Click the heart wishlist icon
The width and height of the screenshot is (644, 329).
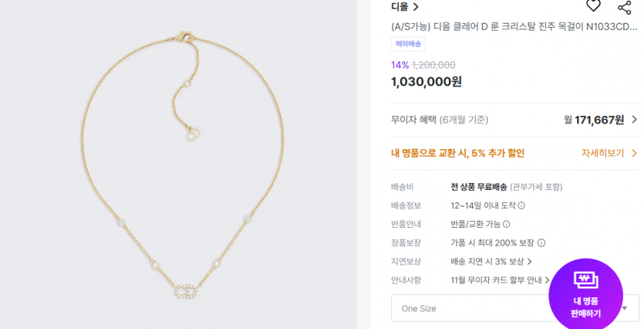(x=593, y=6)
